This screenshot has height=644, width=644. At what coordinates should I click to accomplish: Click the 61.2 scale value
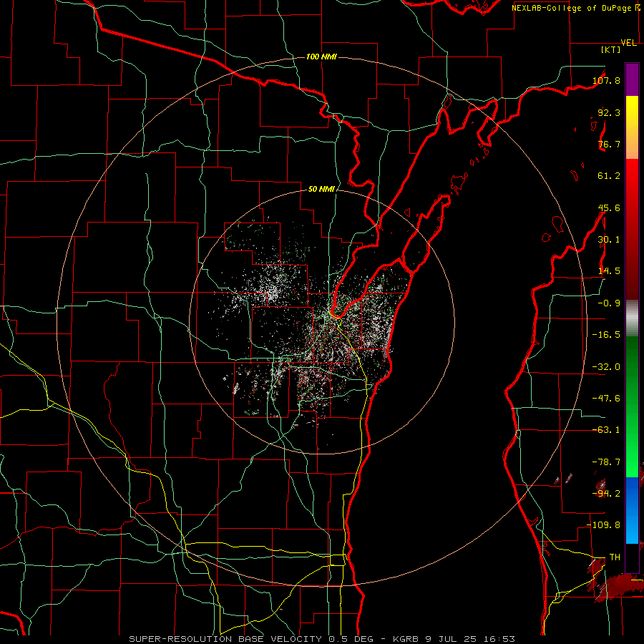tap(609, 176)
